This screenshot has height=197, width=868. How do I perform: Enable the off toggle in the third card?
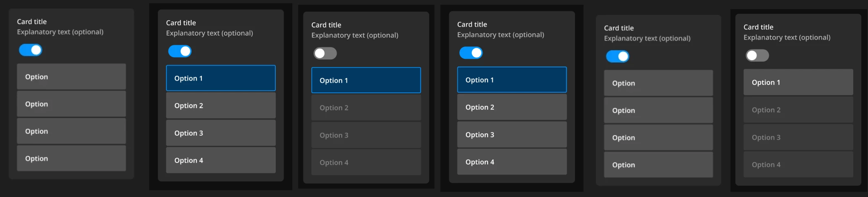tap(325, 53)
